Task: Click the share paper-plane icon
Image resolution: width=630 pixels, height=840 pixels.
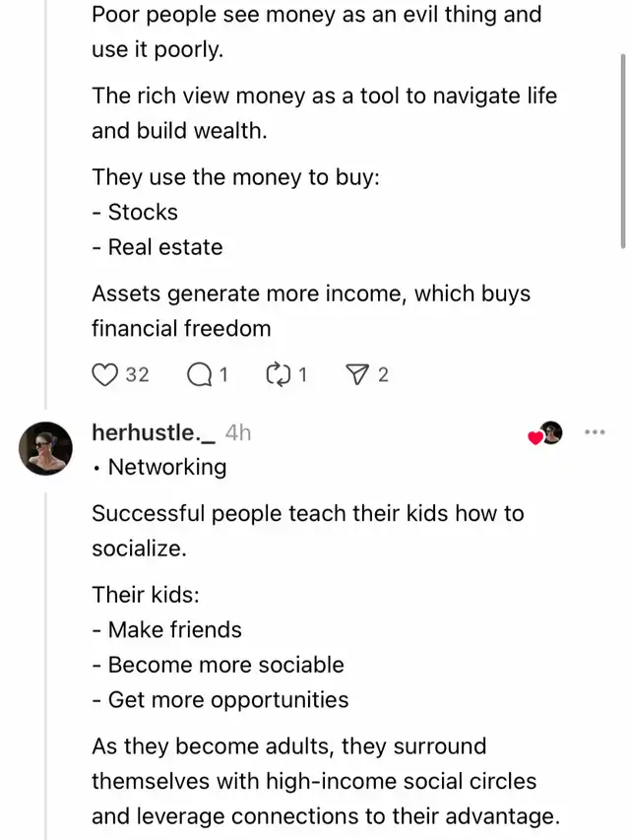Action: pyautogui.click(x=357, y=374)
